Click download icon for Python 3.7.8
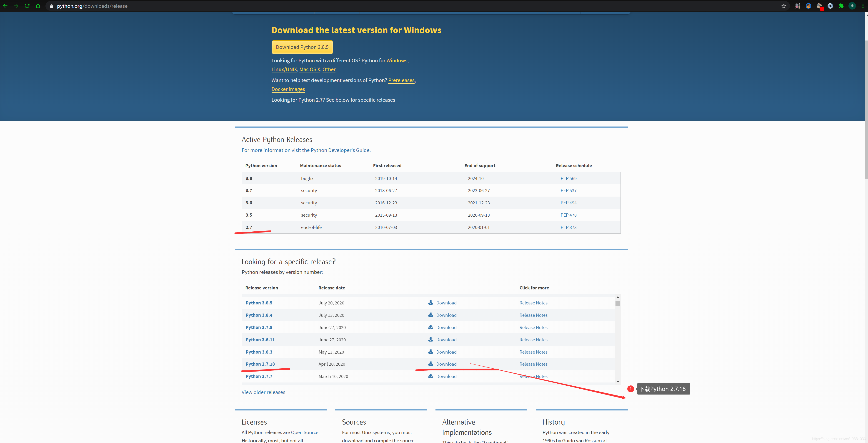The height and width of the screenshot is (443, 868). tap(431, 327)
